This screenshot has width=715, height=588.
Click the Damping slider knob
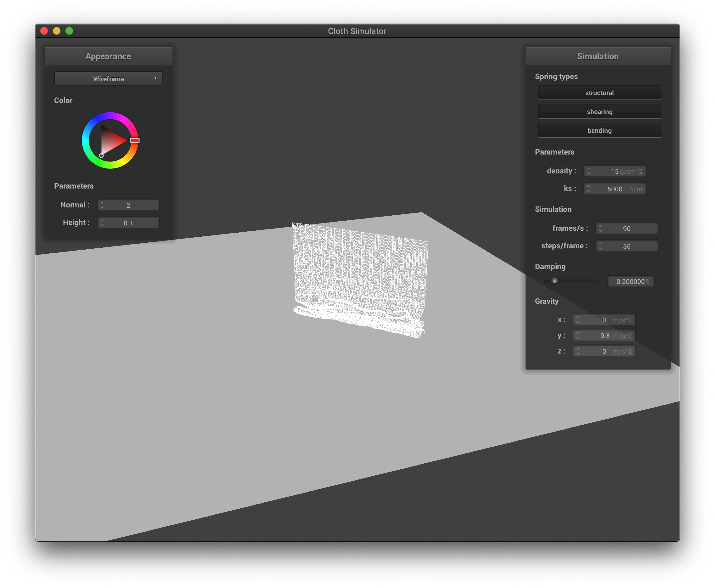click(555, 281)
